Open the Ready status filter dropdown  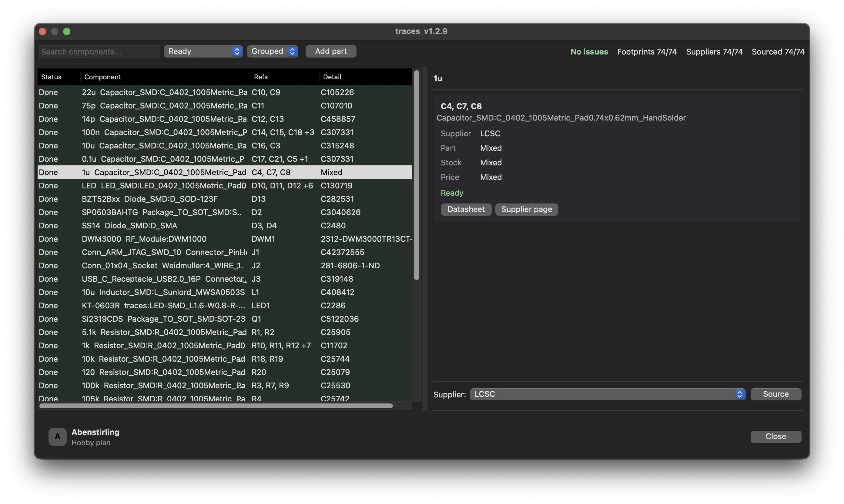tap(203, 51)
